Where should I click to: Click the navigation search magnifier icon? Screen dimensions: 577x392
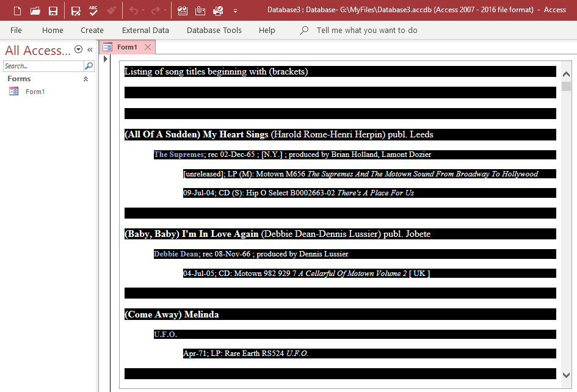click(89, 66)
